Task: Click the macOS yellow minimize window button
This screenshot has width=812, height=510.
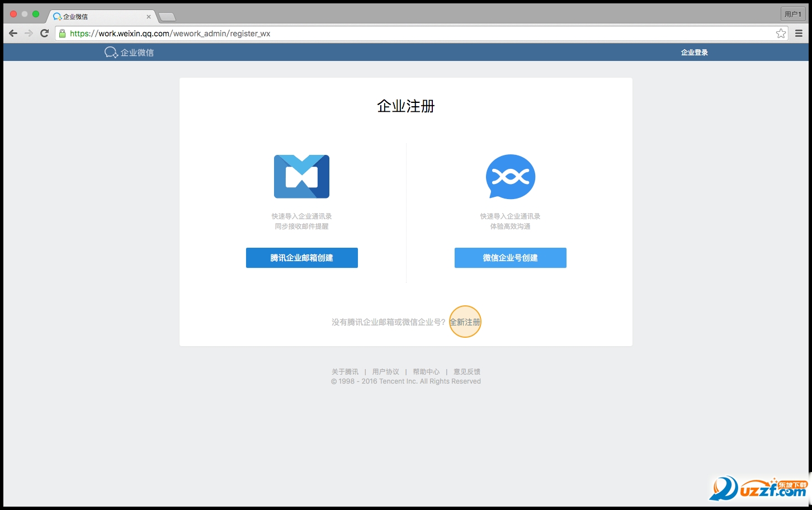Action: (25, 14)
